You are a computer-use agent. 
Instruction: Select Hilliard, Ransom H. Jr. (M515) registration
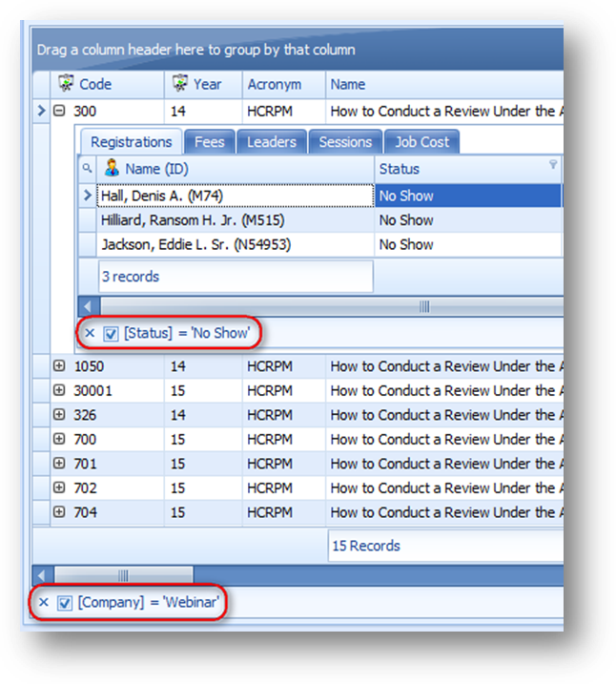[x=235, y=219]
